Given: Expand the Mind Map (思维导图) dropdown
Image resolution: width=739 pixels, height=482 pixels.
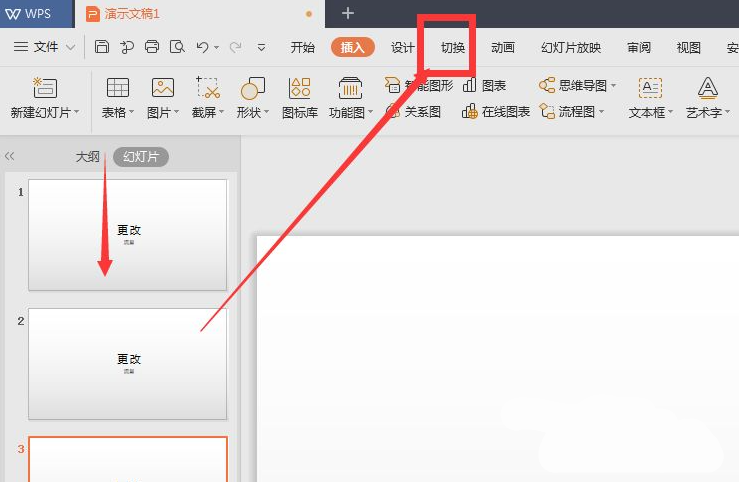Looking at the screenshot, I should click(x=579, y=86).
